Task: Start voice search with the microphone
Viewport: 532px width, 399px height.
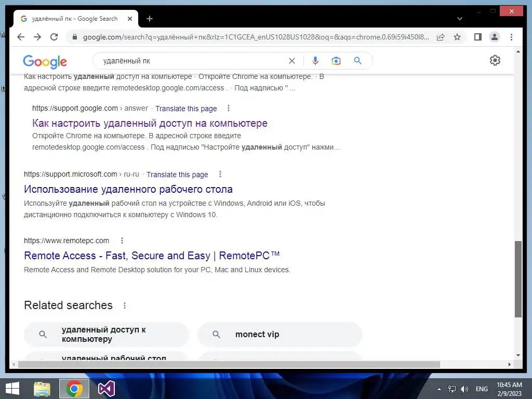Action: (315, 61)
